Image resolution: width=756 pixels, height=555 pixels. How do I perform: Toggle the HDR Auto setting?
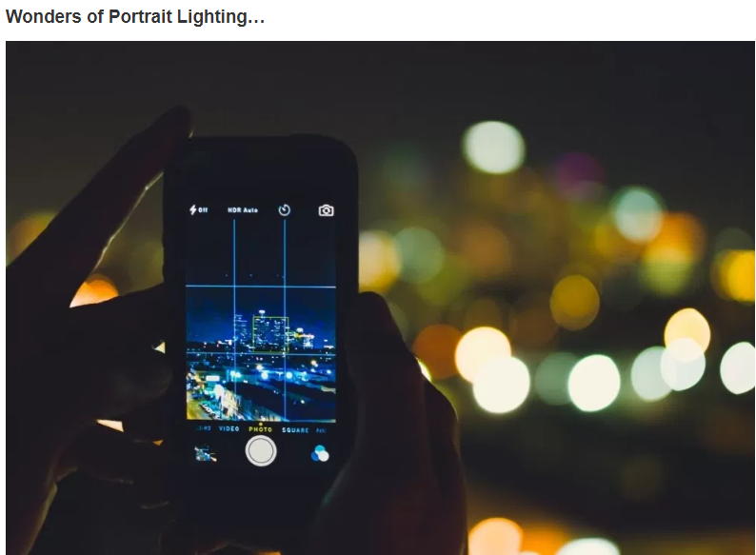pos(243,210)
